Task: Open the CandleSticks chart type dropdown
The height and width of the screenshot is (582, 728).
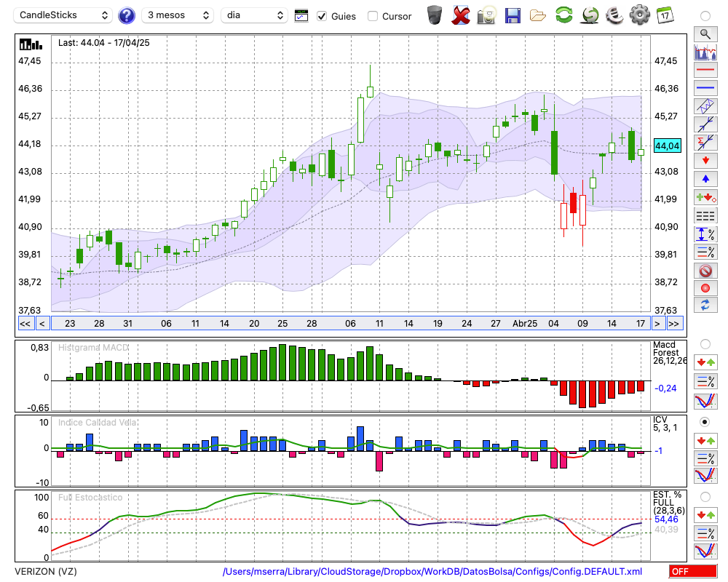Action: click(x=63, y=15)
